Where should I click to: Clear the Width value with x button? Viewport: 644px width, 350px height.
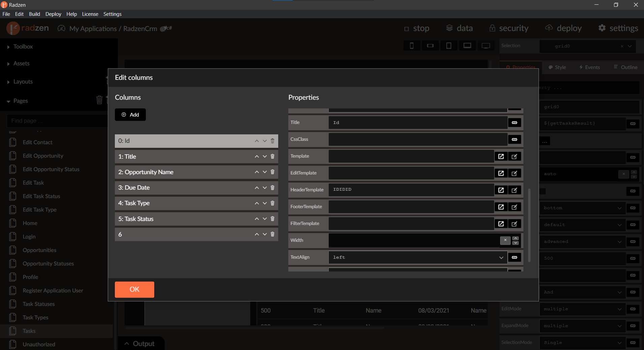[x=505, y=240]
